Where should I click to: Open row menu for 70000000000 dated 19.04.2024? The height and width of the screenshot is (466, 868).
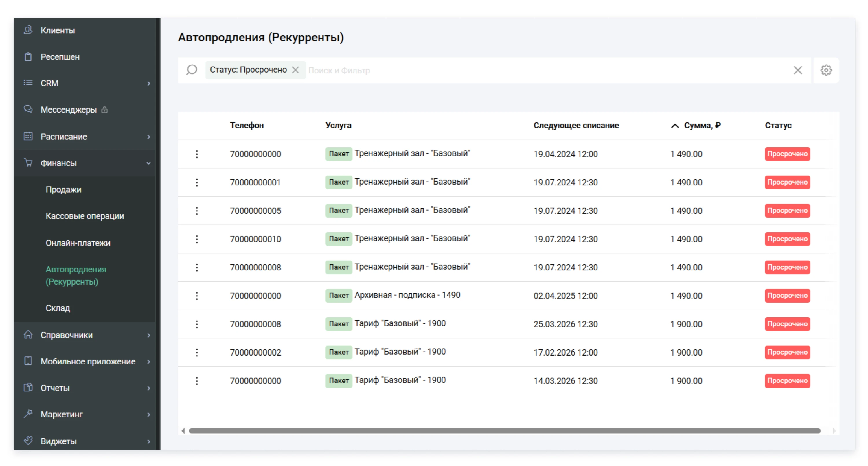(x=197, y=154)
